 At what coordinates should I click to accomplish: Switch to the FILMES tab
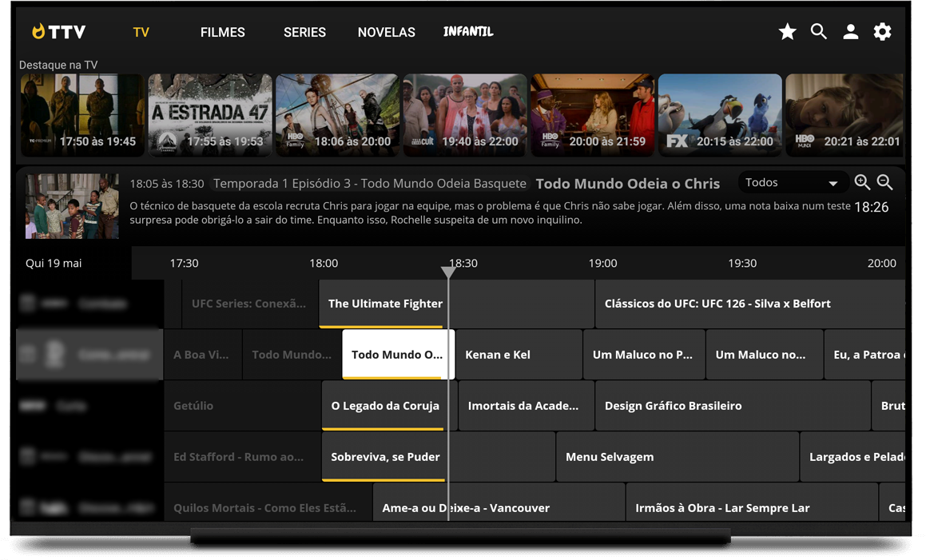tap(222, 33)
